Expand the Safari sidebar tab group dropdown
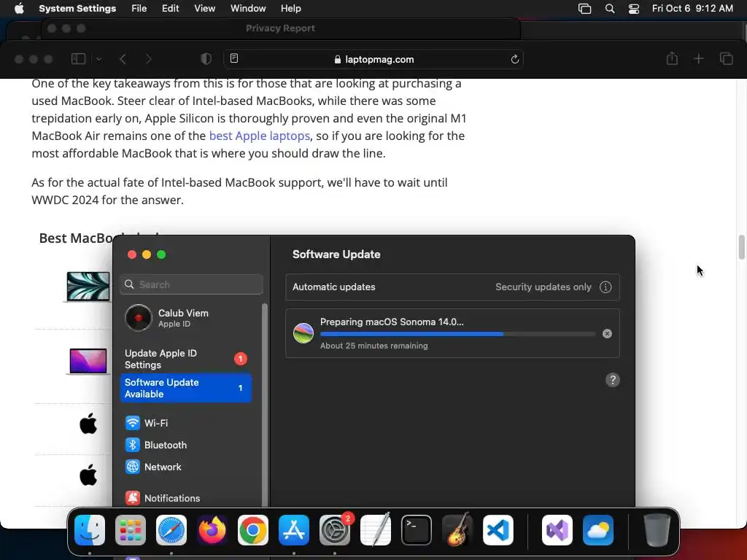 (99, 59)
